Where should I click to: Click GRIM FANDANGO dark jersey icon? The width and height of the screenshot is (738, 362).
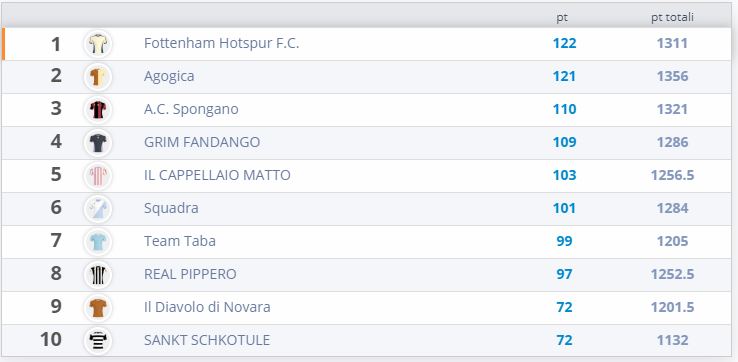click(x=98, y=143)
